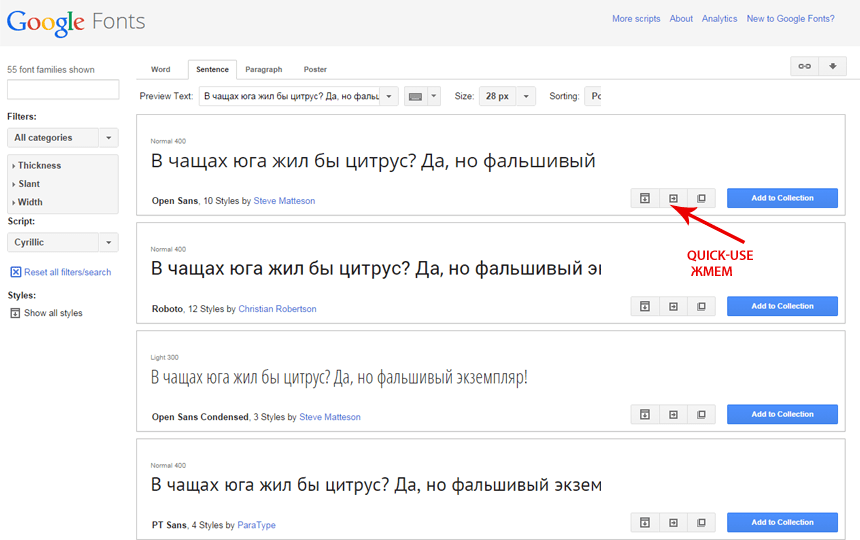Expand the Thickness filter
Image resolution: width=860 pixels, height=540 pixels.
click(37, 166)
